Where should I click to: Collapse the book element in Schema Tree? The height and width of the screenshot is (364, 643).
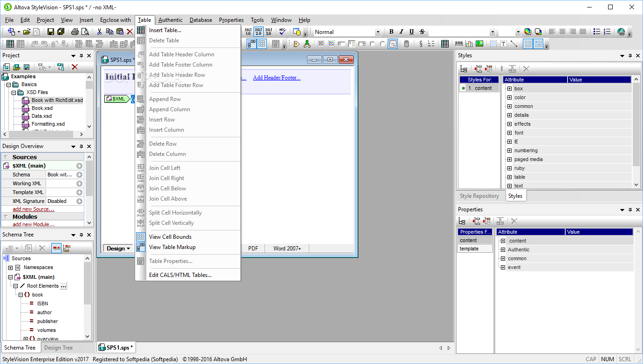coord(20,295)
